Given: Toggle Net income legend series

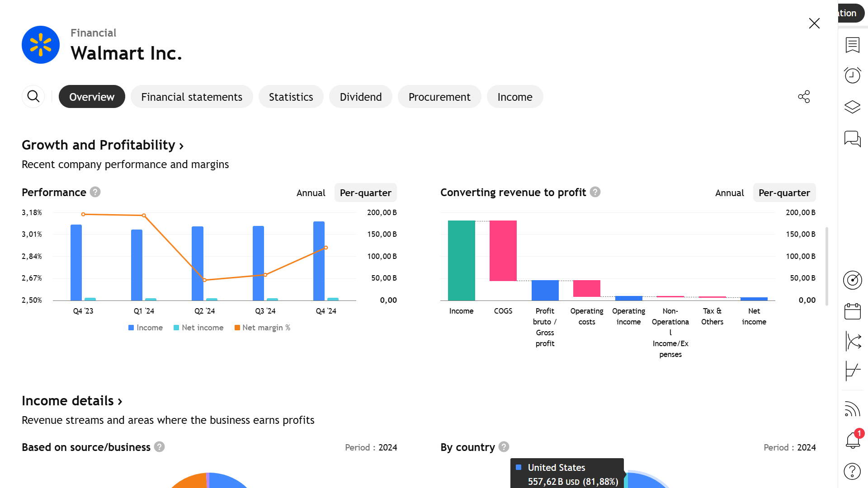Looking at the screenshot, I should click(x=198, y=328).
